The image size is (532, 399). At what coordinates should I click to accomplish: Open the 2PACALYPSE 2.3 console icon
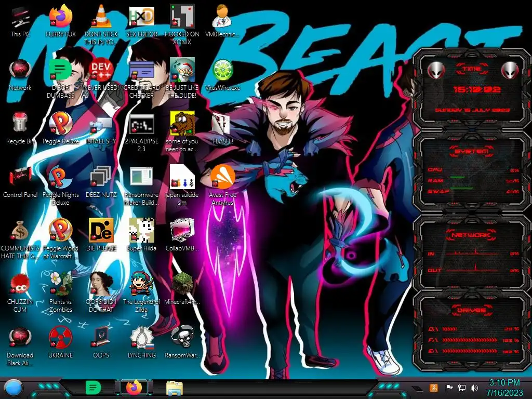141,124
